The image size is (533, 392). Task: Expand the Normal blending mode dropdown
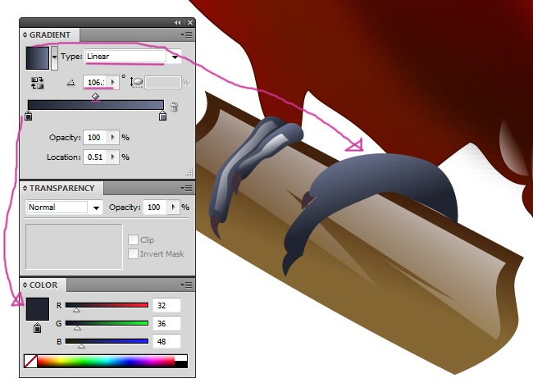point(96,207)
